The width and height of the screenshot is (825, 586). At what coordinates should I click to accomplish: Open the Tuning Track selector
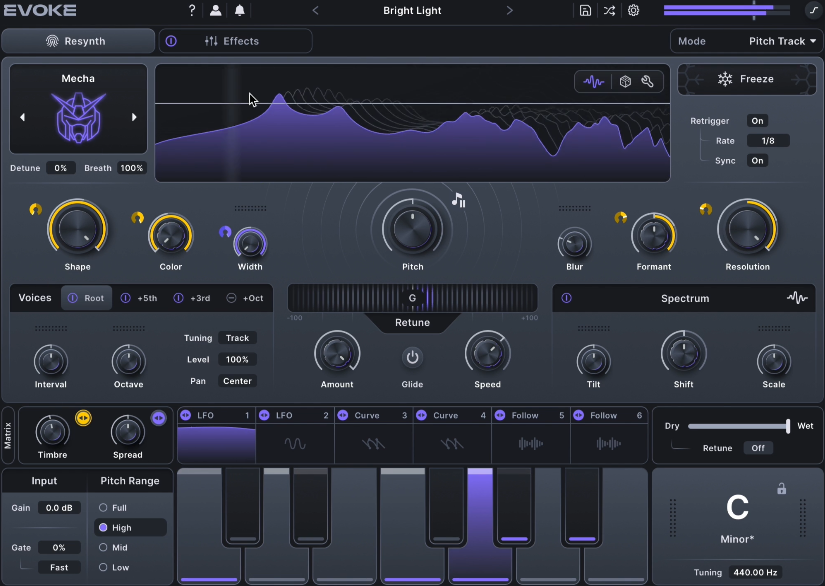(x=237, y=338)
